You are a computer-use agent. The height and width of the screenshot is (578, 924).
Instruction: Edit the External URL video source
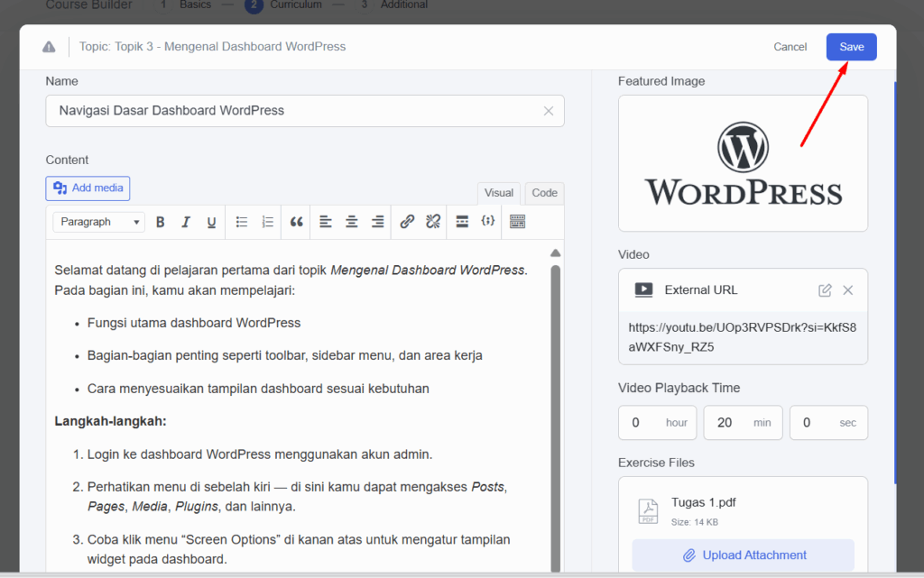[825, 290]
